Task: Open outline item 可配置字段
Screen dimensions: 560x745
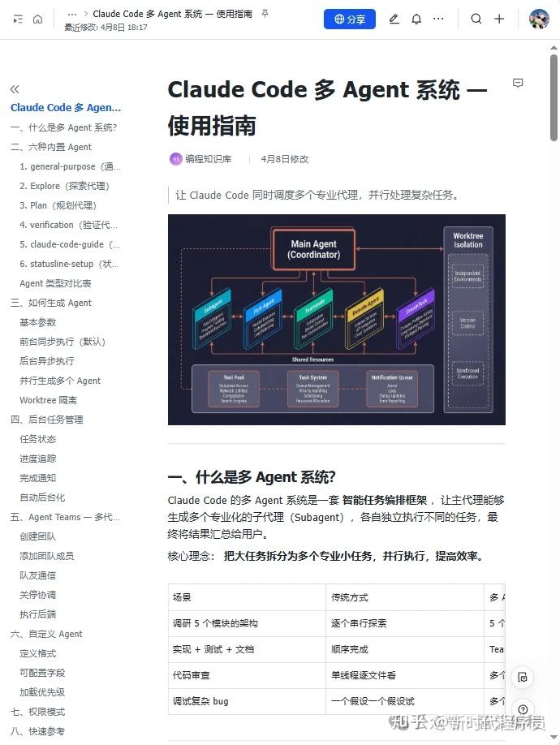Action: click(x=42, y=673)
